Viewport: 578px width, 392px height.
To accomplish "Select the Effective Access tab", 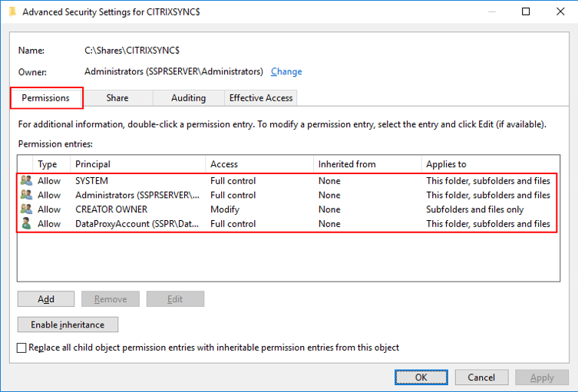I will 261,98.
